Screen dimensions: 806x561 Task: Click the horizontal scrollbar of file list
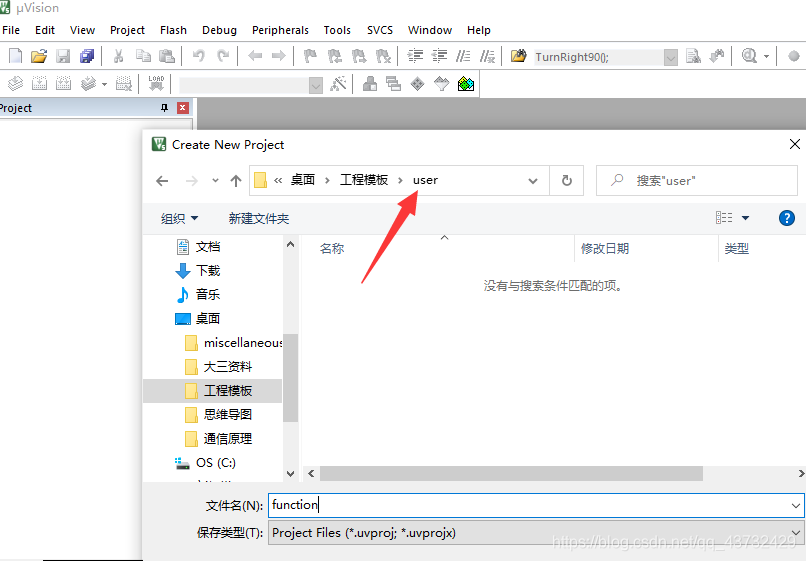click(511, 473)
